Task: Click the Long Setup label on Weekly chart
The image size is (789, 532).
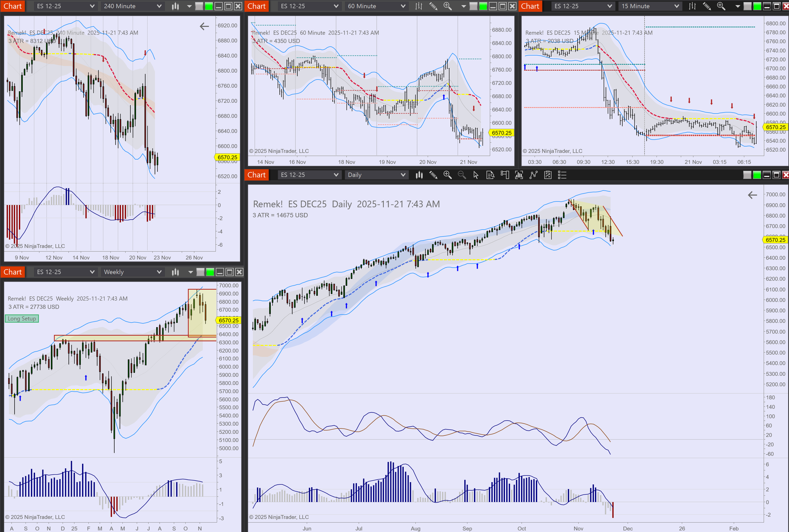Action: point(22,319)
